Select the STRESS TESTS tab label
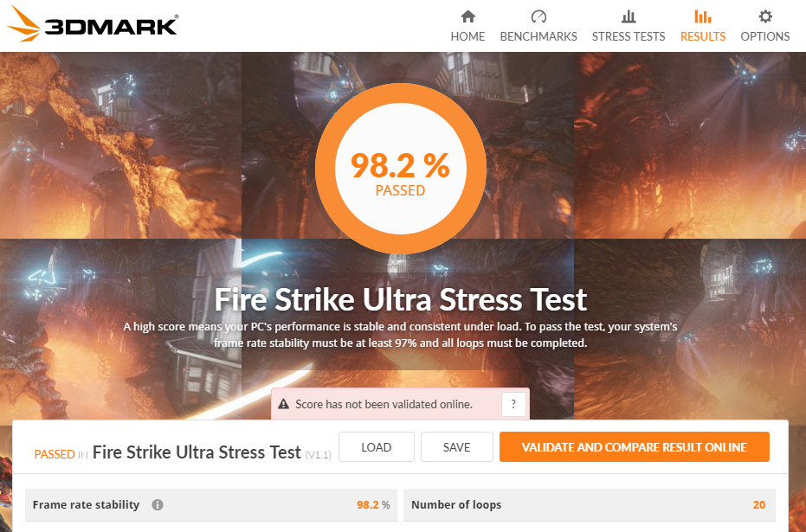The width and height of the screenshot is (806, 532). coord(629,36)
